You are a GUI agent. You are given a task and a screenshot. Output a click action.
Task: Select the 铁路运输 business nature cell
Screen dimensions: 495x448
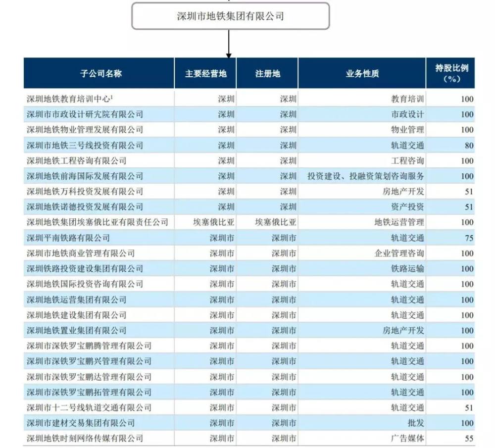pos(407,269)
